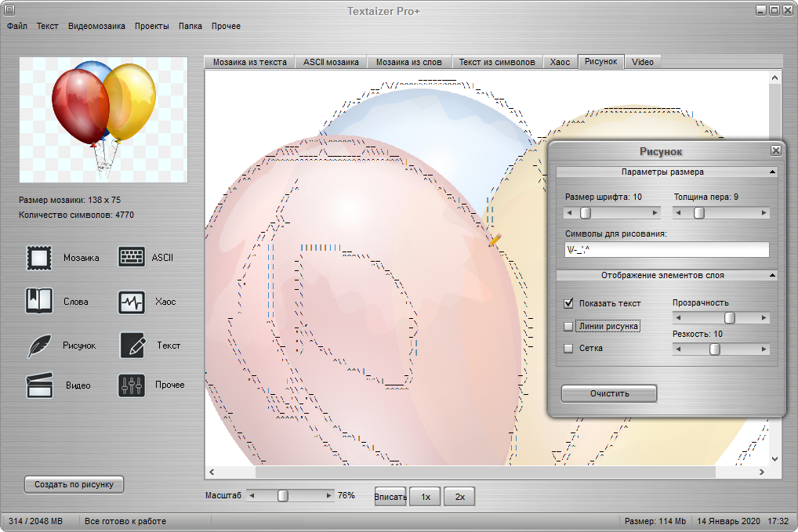The width and height of the screenshot is (798, 532).
Task: Increase Размер шрифта with right arrow
Action: pyautogui.click(x=655, y=213)
